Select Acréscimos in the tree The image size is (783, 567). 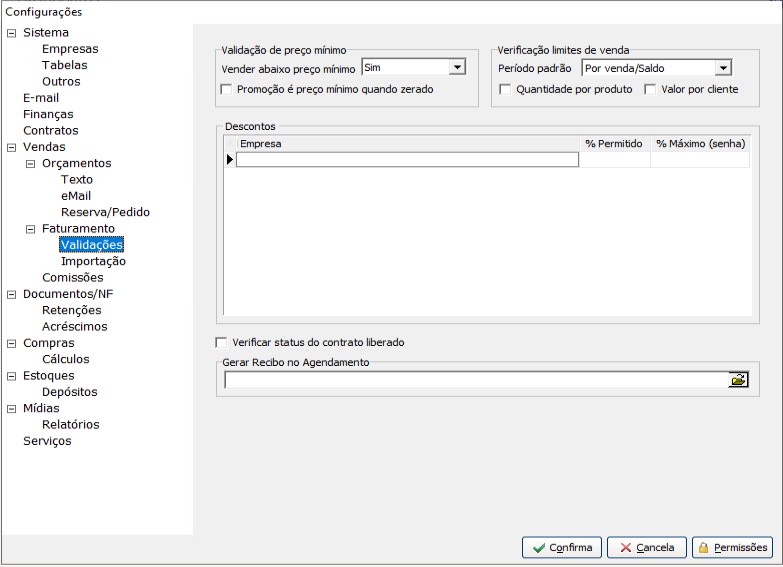point(74,327)
